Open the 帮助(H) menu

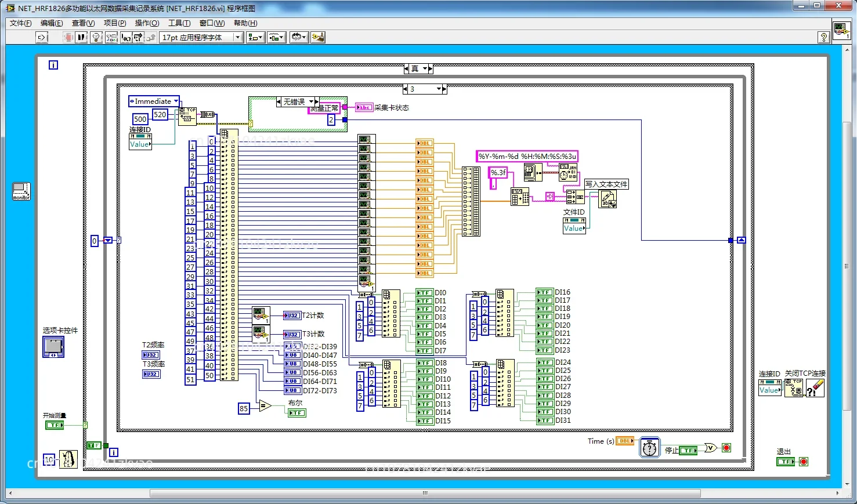click(245, 23)
